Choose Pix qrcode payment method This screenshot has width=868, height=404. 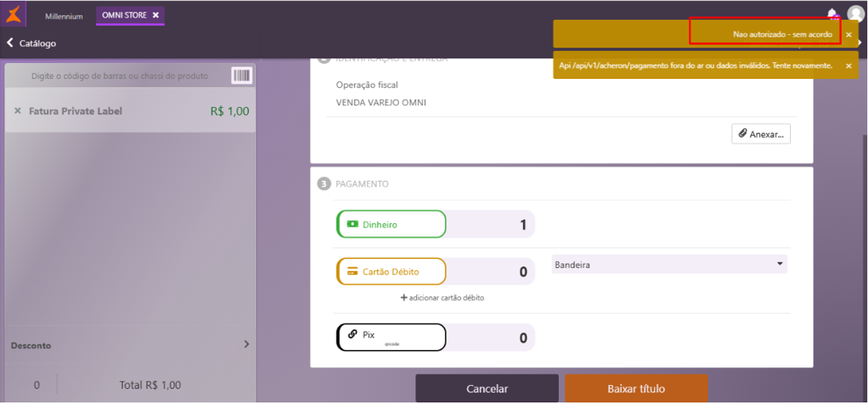(x=390, y=337)
